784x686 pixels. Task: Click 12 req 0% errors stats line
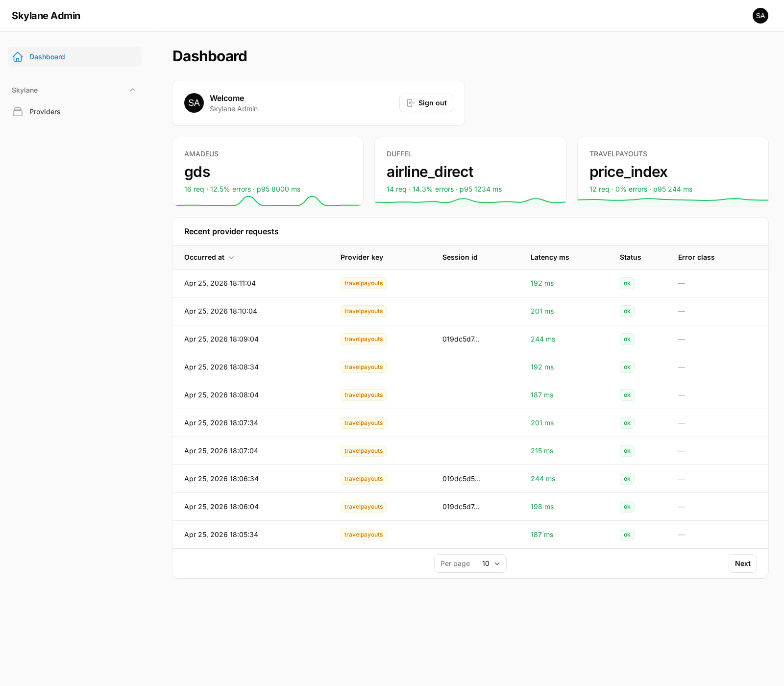click(x=641, y=189)
